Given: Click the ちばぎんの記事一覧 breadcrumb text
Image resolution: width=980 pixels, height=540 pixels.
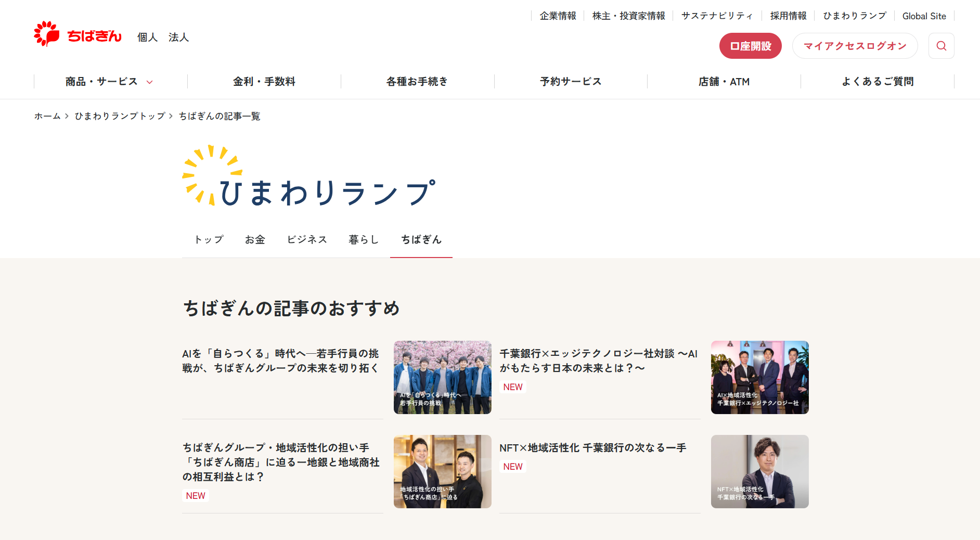Looking at the screenshot, I should [220, 116].
